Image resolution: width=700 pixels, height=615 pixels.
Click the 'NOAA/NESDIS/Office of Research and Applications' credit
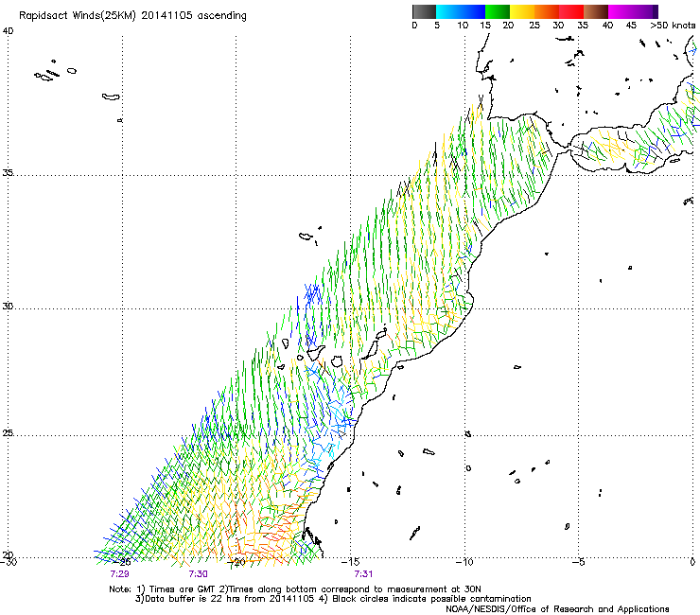coord(557,609)
